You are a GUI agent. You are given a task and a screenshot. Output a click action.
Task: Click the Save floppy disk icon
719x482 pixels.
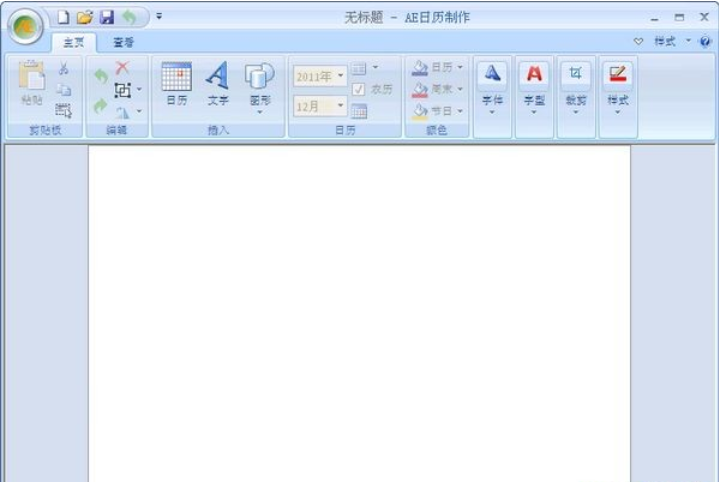pyautogui.click(x=106, y=17)
